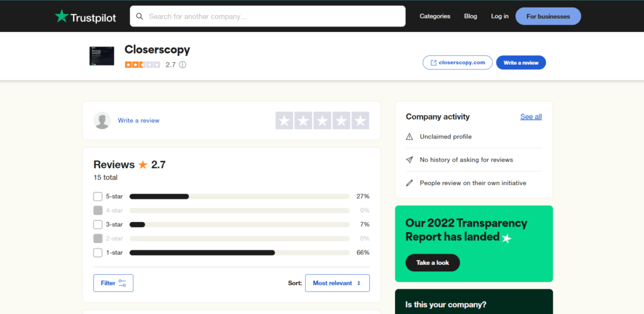This screenshot has height=314, width=644.
Task: Click the paper plane icon in Company activity
Action: click(x=409, y=159)
